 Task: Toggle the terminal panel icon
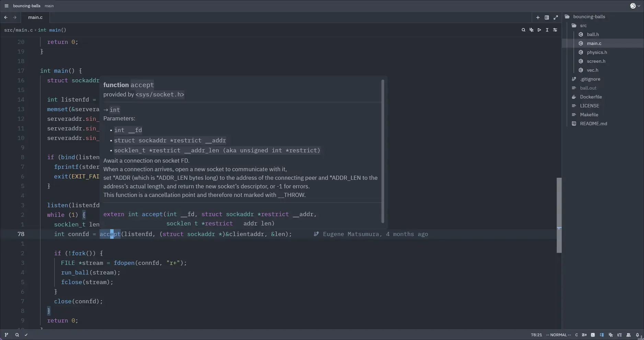tap(593, 335)
